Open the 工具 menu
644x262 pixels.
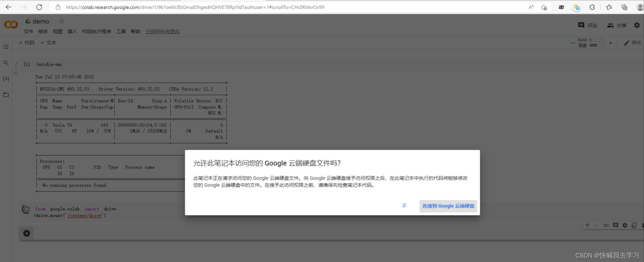[121, 31]
